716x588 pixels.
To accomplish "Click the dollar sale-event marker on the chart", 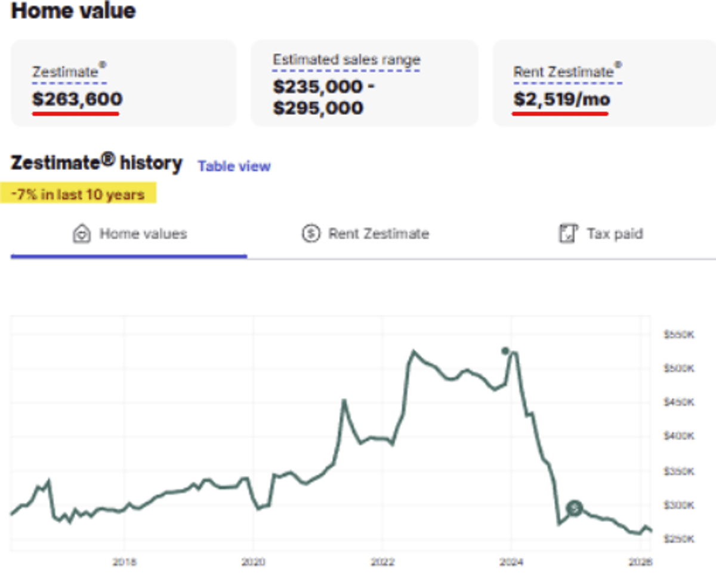I will coord(573,508).
